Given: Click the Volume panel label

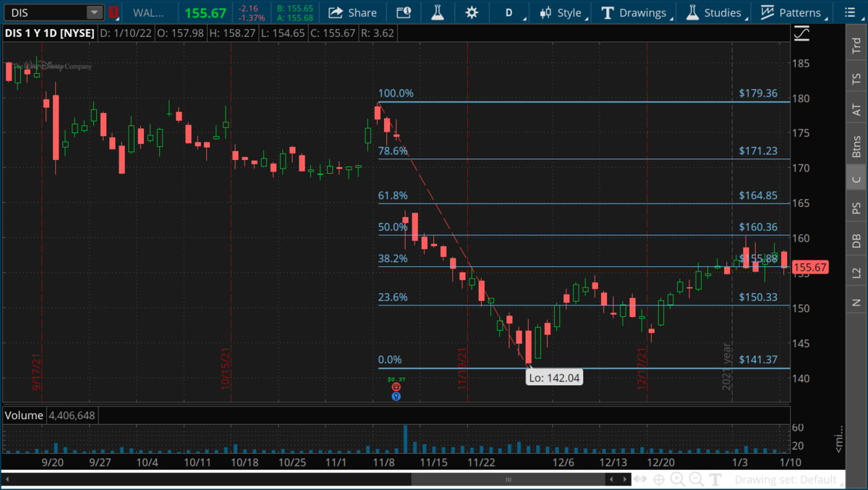Looking at the screenshot, I should [22, 415].
